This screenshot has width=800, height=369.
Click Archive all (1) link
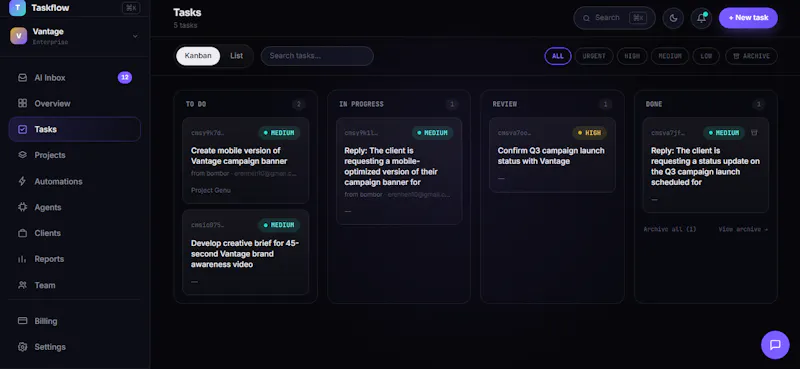point(669,229)
